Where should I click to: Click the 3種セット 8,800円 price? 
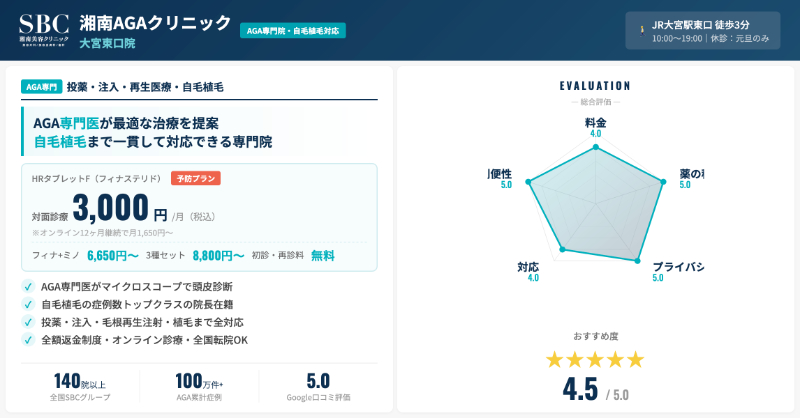(x=218, y=255)
